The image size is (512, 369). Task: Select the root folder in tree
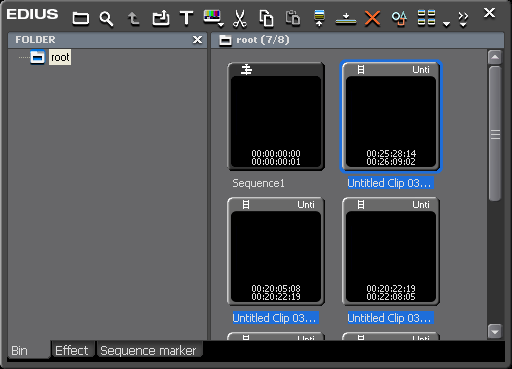click(x=60, y=57)
